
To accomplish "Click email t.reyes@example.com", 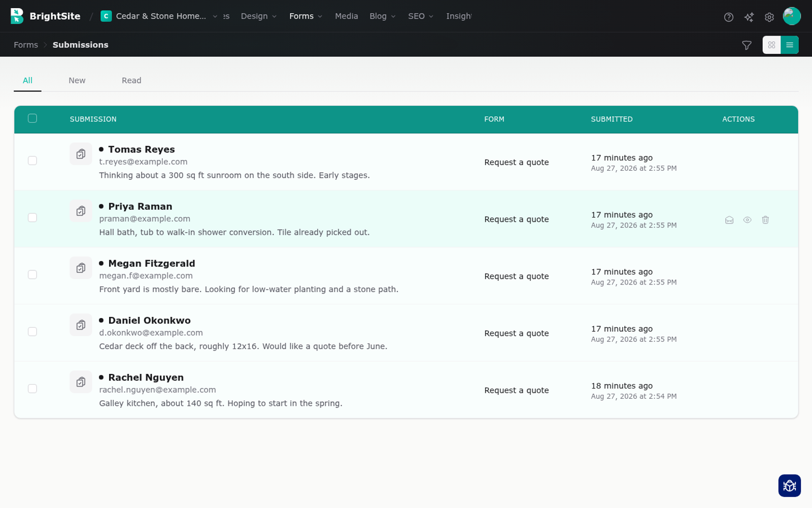I will (143, 162).
